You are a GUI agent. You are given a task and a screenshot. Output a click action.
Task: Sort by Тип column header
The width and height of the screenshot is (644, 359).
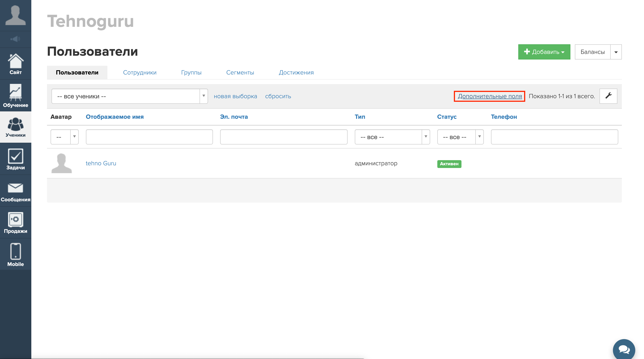click(x=360, y=117)
